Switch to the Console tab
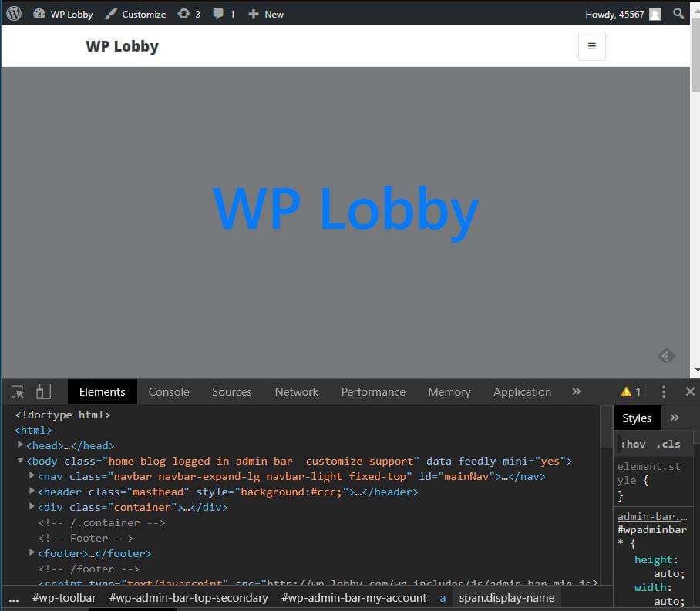This screenshot has height=611, width=700. 169,391
